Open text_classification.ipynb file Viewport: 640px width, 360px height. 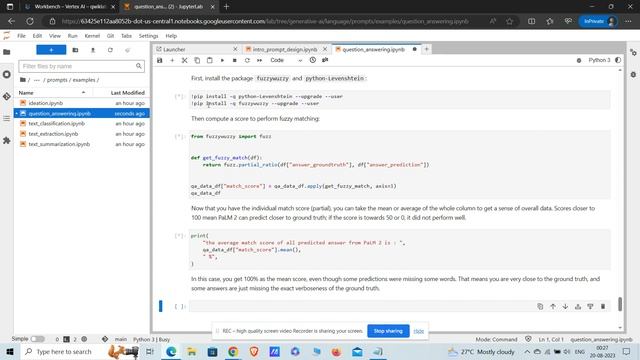(x=57, y=124)
